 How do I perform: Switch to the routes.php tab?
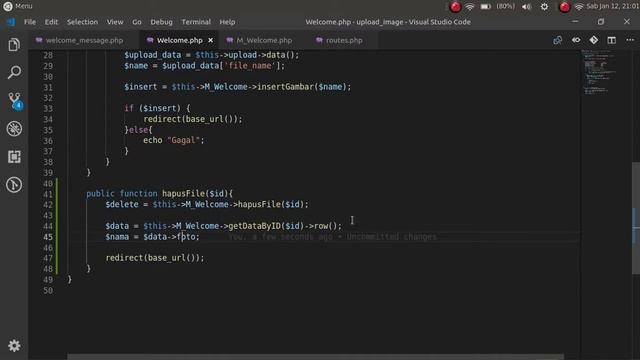[x=344, y=40]
